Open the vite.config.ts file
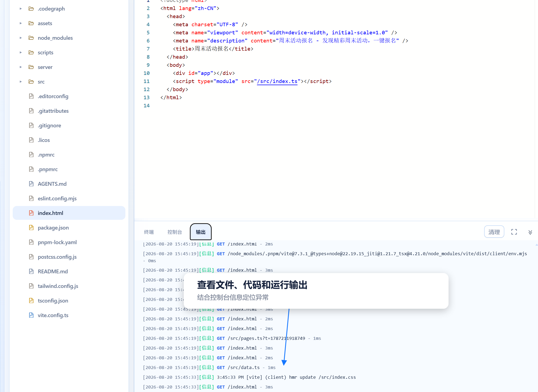The height and width of the screenshot is (392, 538). pos(53,315)
